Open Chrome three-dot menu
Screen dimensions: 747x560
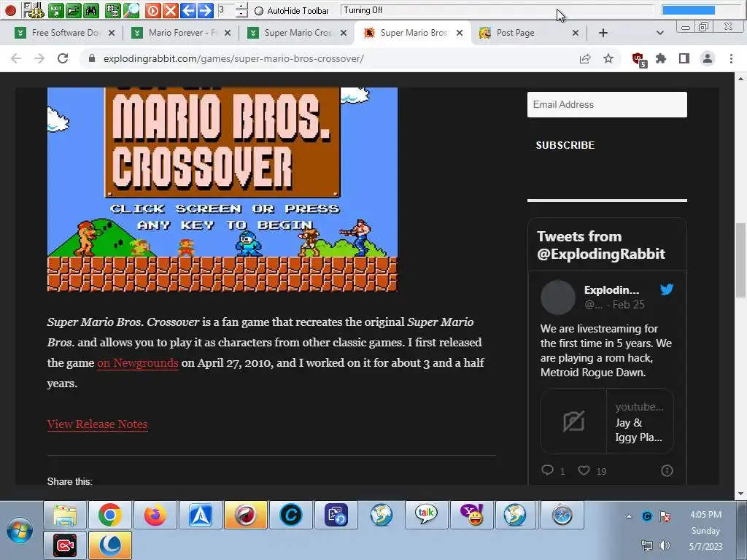coord(731,58)
